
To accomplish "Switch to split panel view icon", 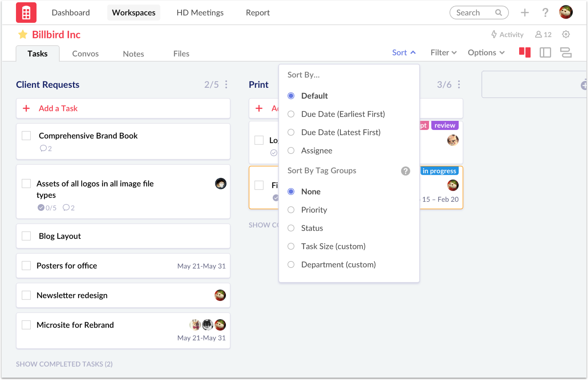I will pos(545,52).
